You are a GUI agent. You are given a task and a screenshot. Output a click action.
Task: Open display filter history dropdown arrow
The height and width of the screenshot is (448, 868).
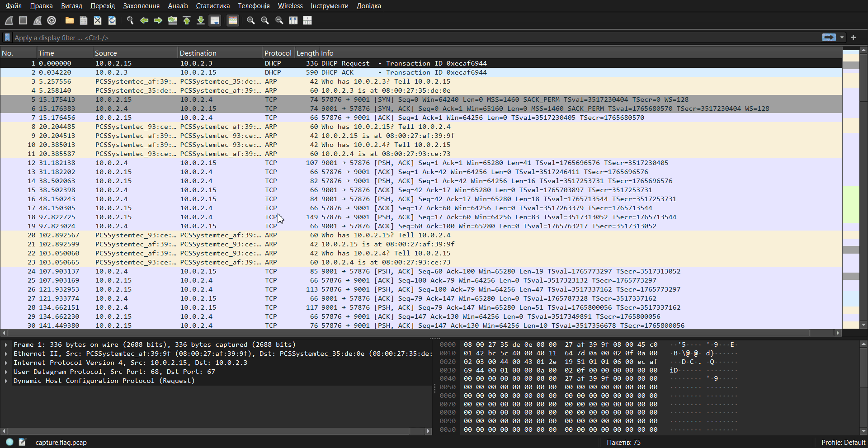(x=842, y=38)
